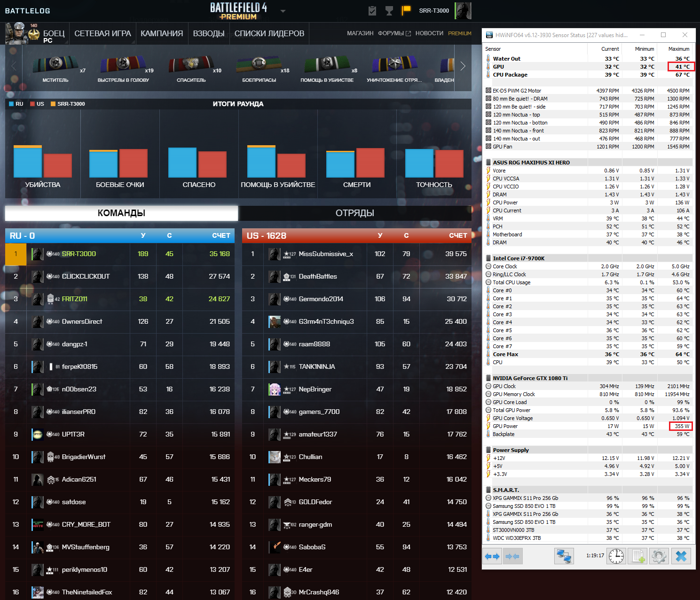Open player CLICKCLICKOUT's profile
700x600 pixels.
coord(86,276)
